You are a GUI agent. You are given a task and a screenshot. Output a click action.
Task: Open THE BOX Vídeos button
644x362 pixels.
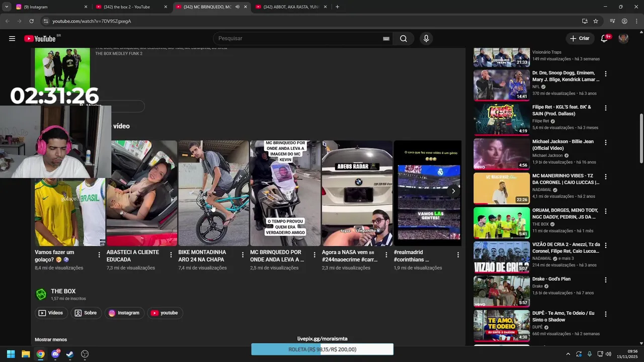51,313
